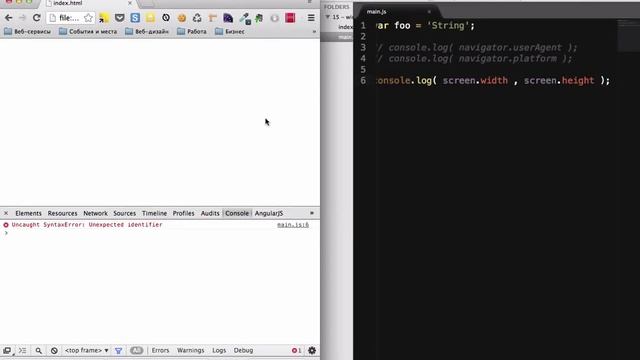Go back in Chrome browser
The width and height of the screenshot is (640, 360).
[x=9, y=18]
